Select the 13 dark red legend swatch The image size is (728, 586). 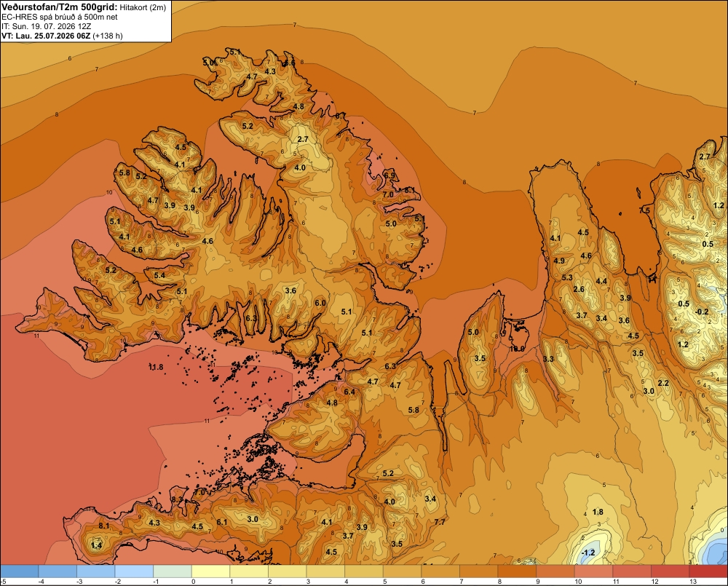click(x=708, y=571)
